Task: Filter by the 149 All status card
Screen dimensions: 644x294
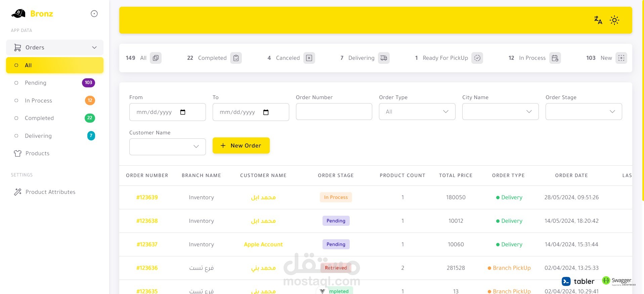Action: 143,58
